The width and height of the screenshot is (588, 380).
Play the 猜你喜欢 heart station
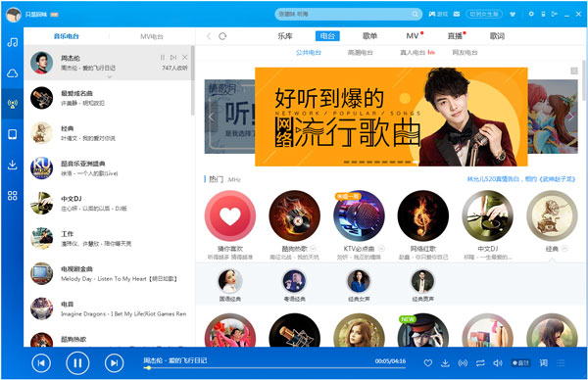pyautogui.click(x=230, y=215)
